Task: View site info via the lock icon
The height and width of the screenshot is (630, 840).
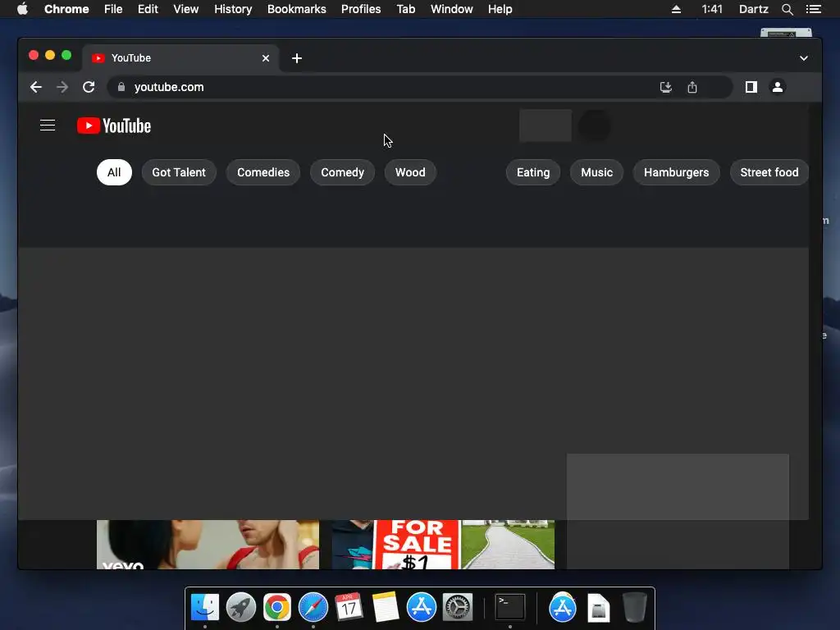Action: pyautogui.click(x=121, y=87)
